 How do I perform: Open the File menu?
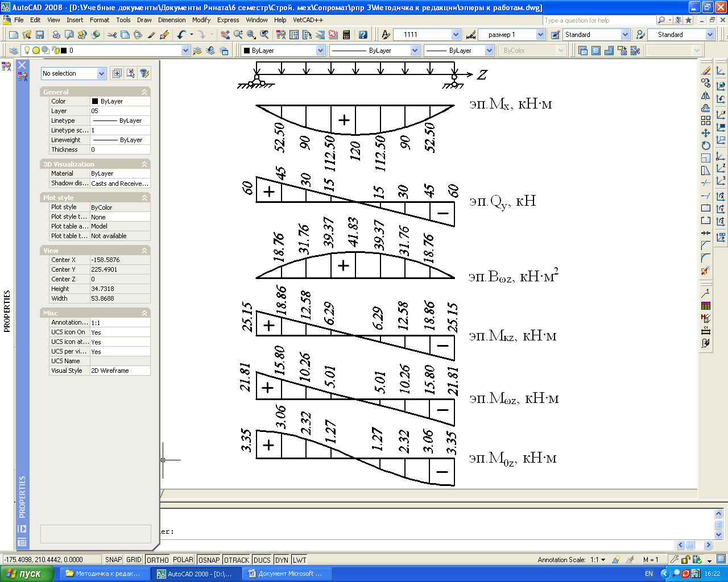(19, 20)
